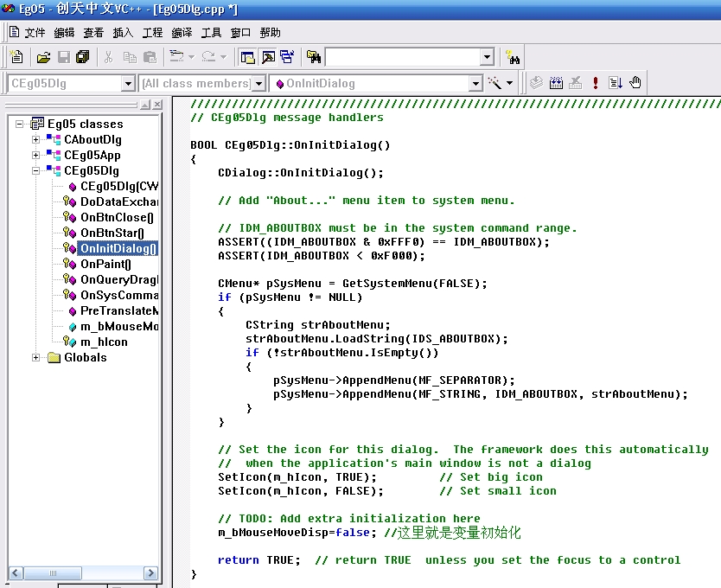This screenshot has height=588, width=721.
Task: Open the CEg05Dlg class combo dropdown
Action: [128, 84]
